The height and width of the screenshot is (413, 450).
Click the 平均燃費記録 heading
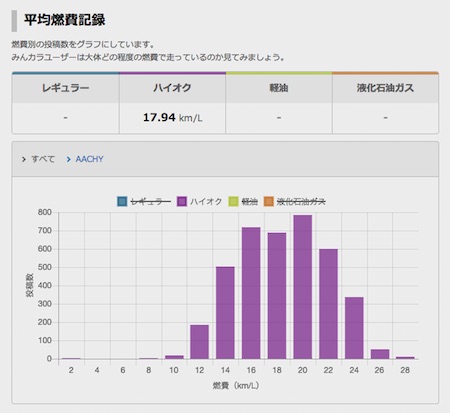point(65,20)
